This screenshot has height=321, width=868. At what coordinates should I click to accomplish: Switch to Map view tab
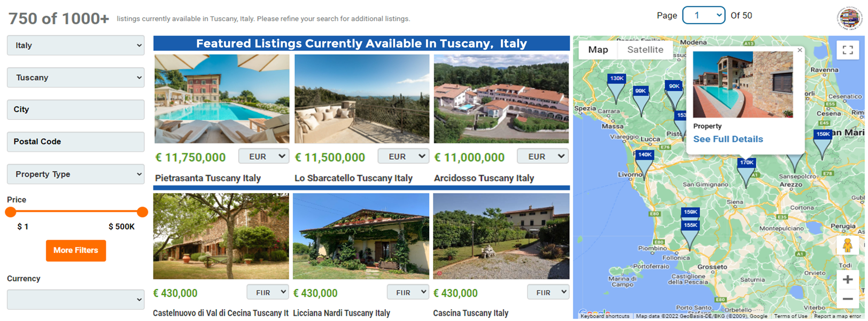pyautogui.click(x=598, y=50)
